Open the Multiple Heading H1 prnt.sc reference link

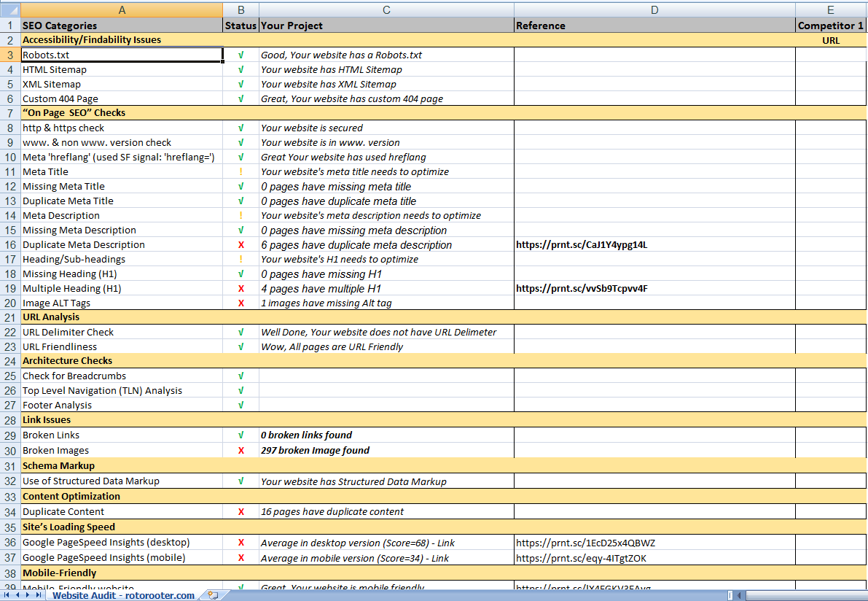[581, 289]
